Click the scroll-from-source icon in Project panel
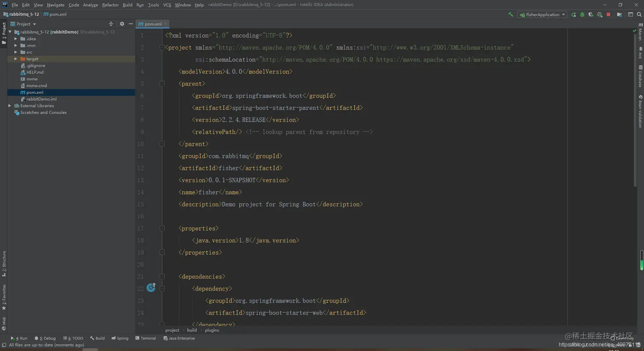This screenshot has height=351, width=644. point(111,24)
